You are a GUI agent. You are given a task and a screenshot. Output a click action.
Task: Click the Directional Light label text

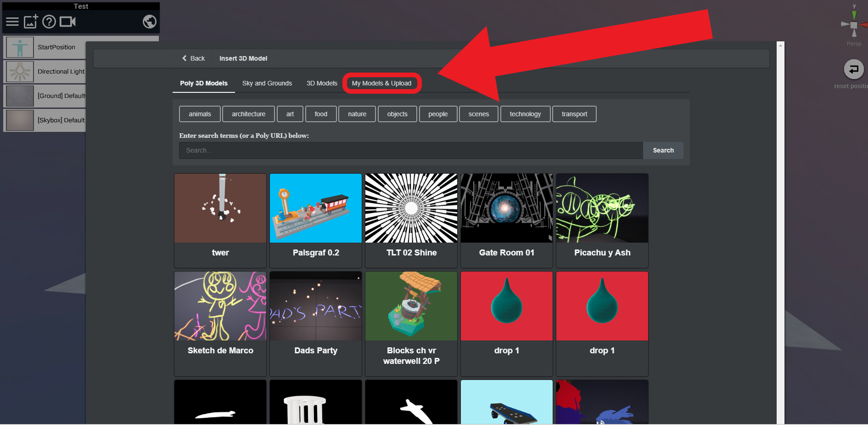tap(61, 72)
